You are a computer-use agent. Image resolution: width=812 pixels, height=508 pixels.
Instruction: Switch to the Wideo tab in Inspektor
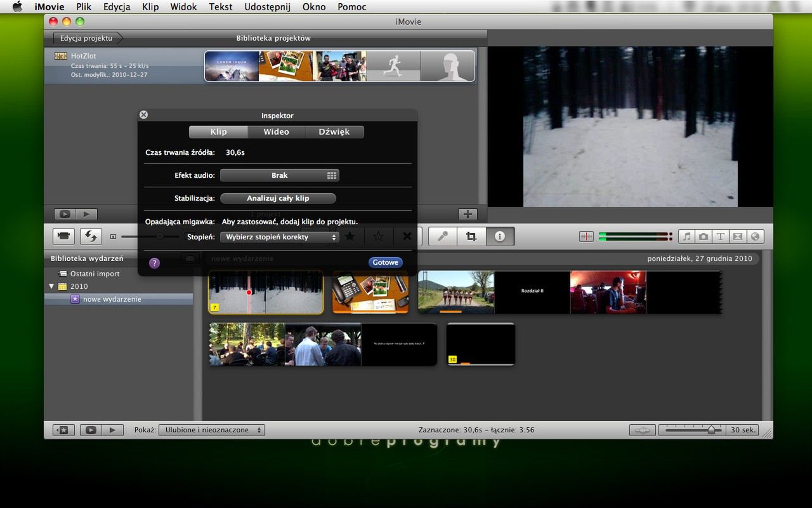coord(276,132)
